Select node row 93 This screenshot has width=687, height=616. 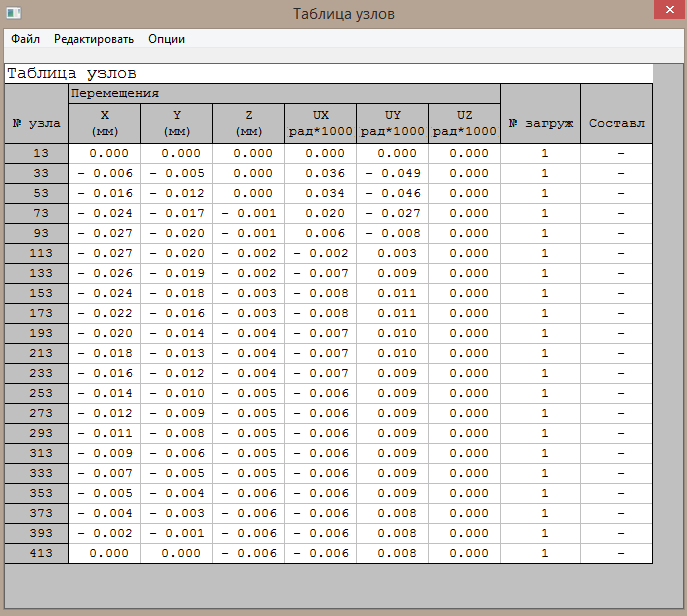click(x=36, y=234)
